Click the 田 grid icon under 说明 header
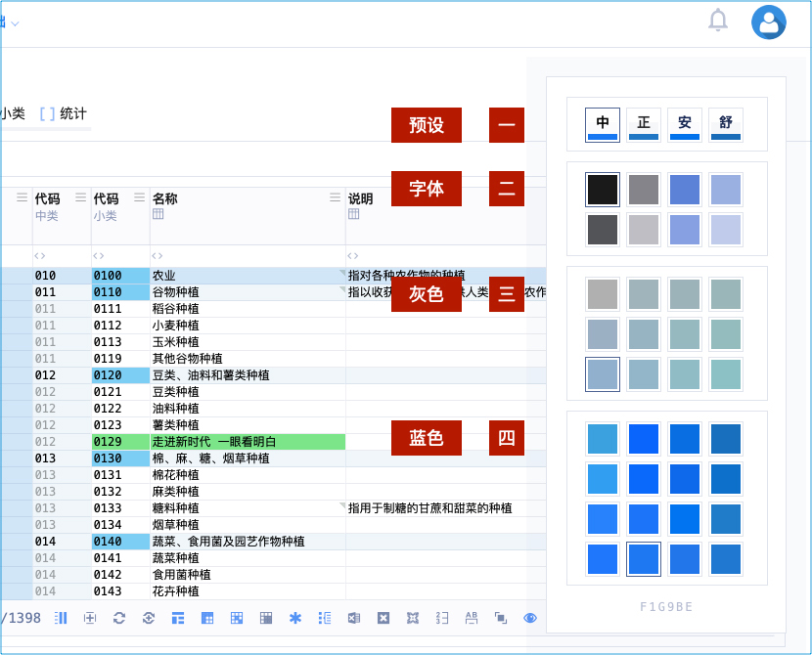The width and height of the screenshot is (812, 655). point(355,214)
